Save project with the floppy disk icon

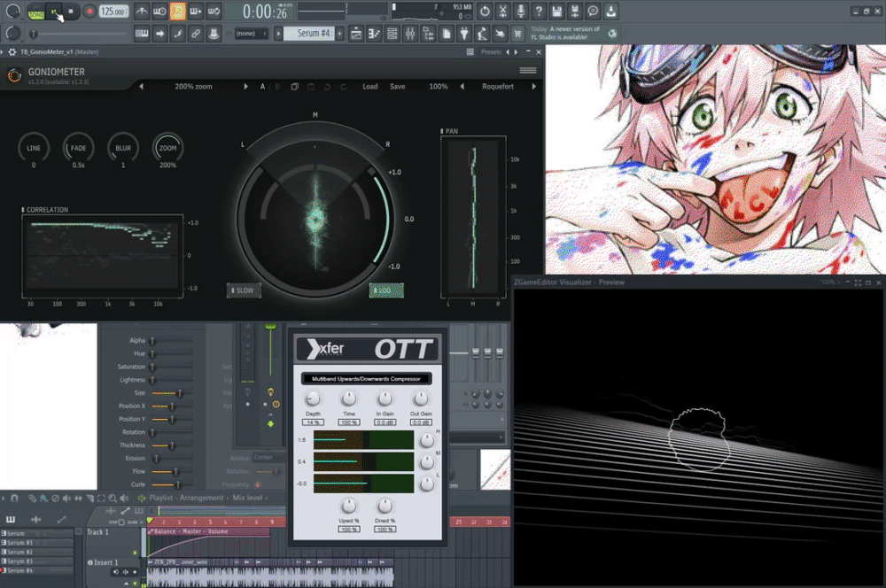557,11
